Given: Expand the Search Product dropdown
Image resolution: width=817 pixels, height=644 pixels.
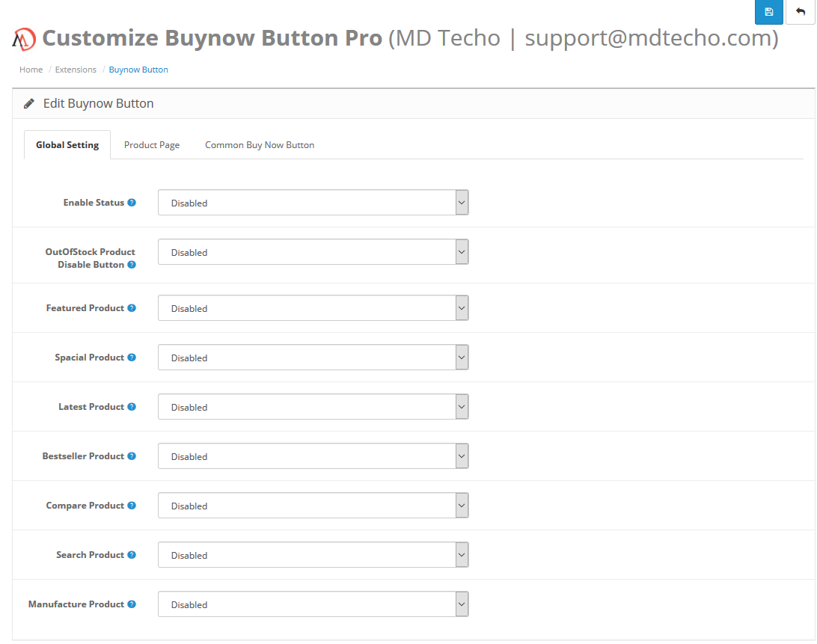Looking at the screenshot, I should 313,555.
